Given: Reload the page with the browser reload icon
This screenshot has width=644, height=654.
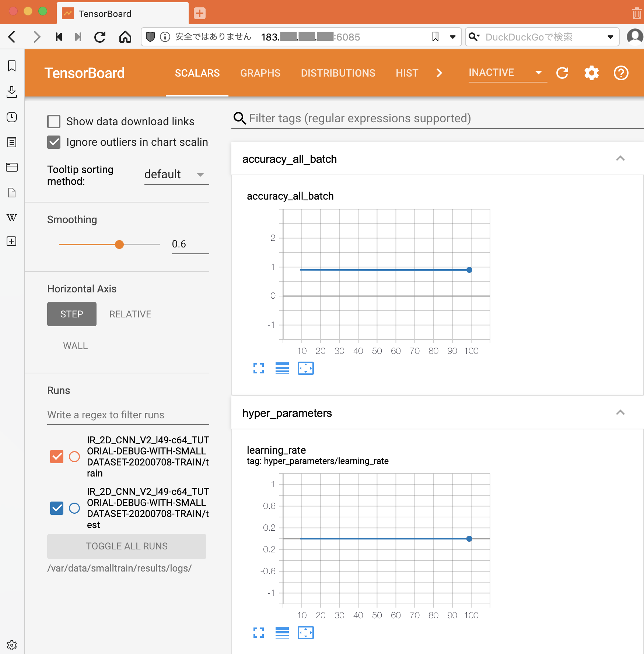Looking at the screenshot, I should tap(100, 37).
